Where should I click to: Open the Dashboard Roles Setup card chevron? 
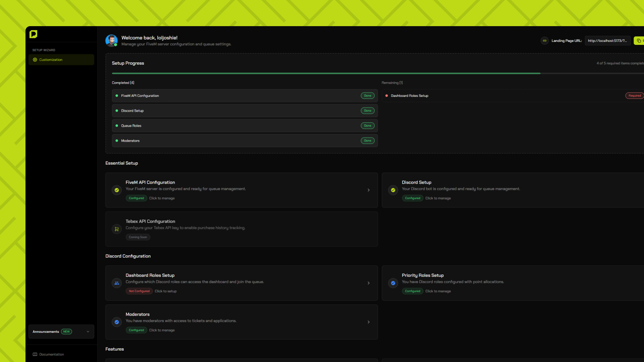pyautogui.click(x=369, y=283)
